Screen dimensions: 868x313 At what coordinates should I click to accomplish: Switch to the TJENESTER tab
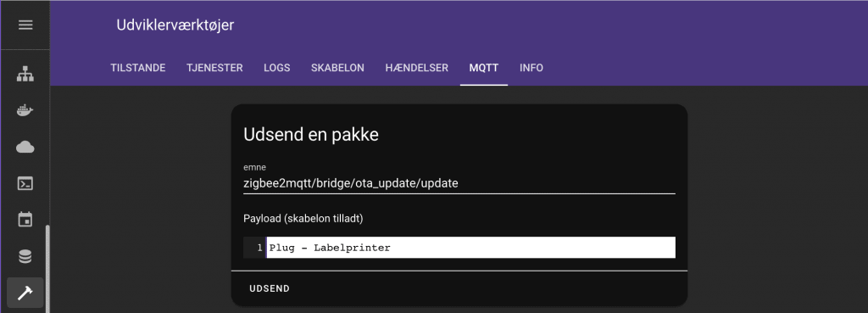point(214,68)
